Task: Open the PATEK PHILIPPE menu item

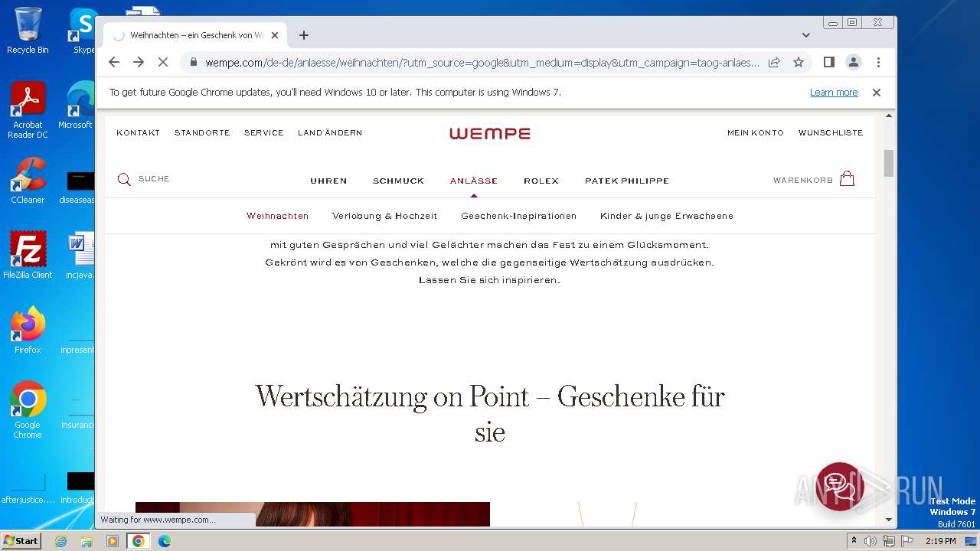Action: coord(627,181)
